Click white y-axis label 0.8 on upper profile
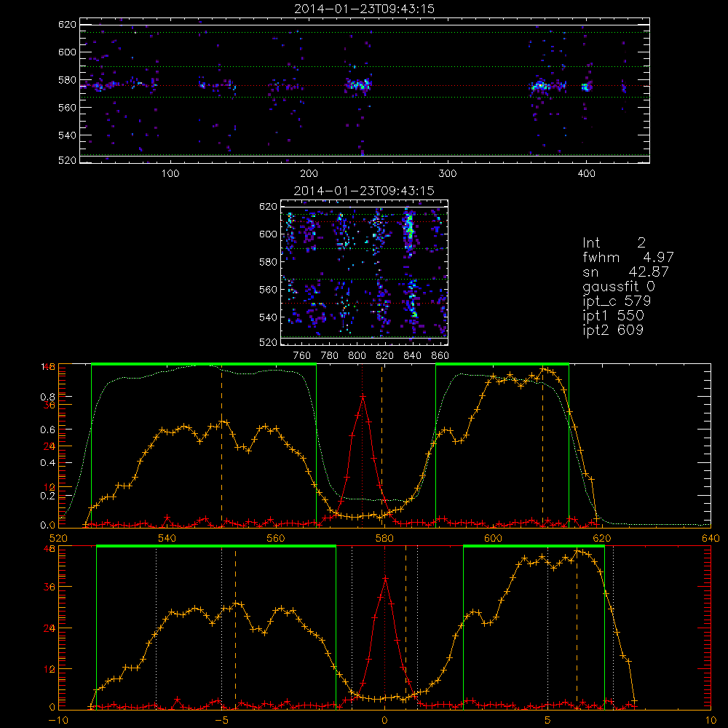The image size is (728, 728). click(x=47, y=397)
